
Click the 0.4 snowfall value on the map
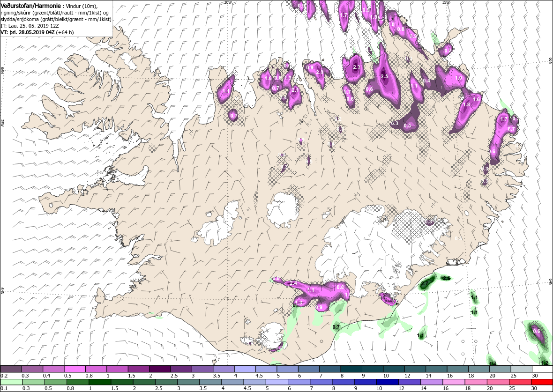tap(427, 81)
